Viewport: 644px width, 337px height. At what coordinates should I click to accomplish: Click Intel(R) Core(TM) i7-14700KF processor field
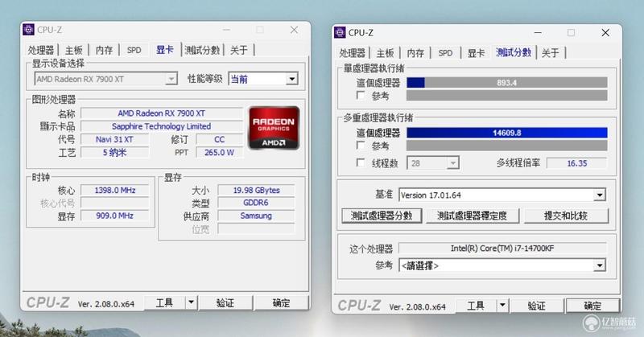coord(502,248)
